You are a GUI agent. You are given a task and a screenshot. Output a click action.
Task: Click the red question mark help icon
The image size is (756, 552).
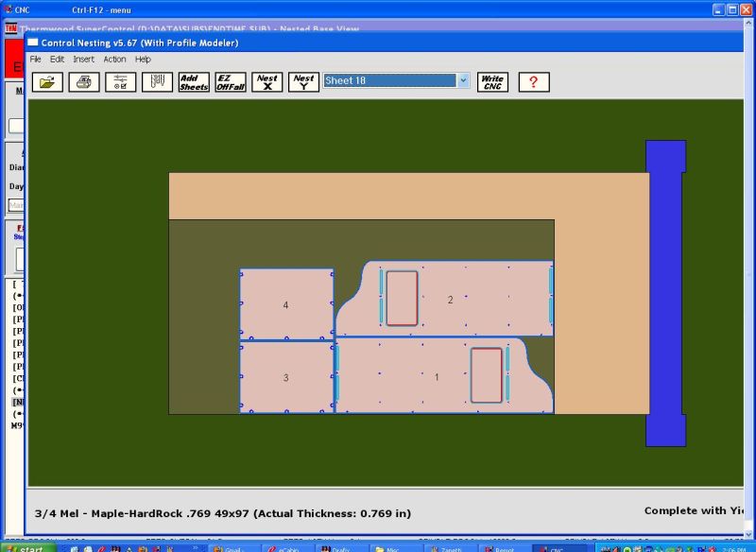533,82
